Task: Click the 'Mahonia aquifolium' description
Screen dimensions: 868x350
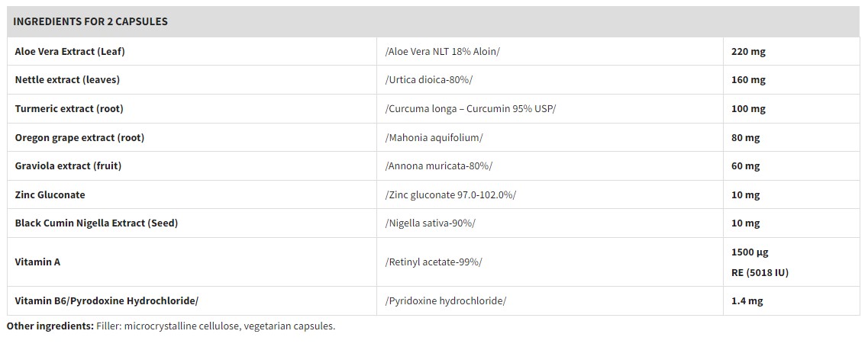Action: tap(434, 137)
